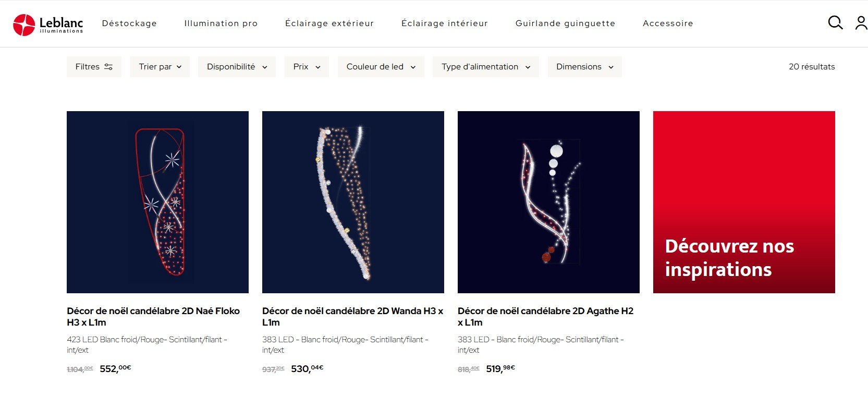Open the Agathe H2 candélabre product image
The image size is (868, 395).
tap(548, 202)
